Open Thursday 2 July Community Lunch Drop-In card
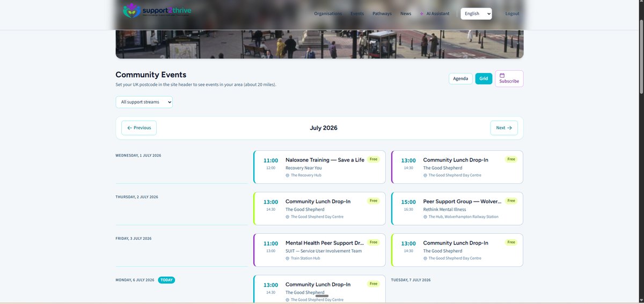This screenshot has height=304, width=644. pyautogui.click(x=319, y=209)
